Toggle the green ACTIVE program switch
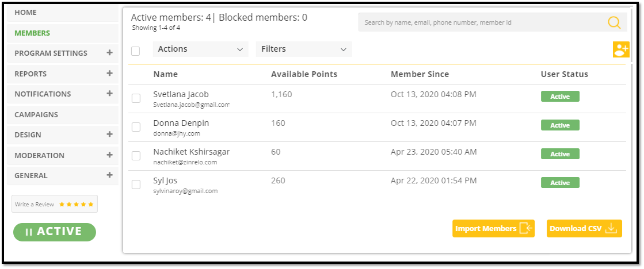This screenshot has width=644, height=269. click(55, 232)
